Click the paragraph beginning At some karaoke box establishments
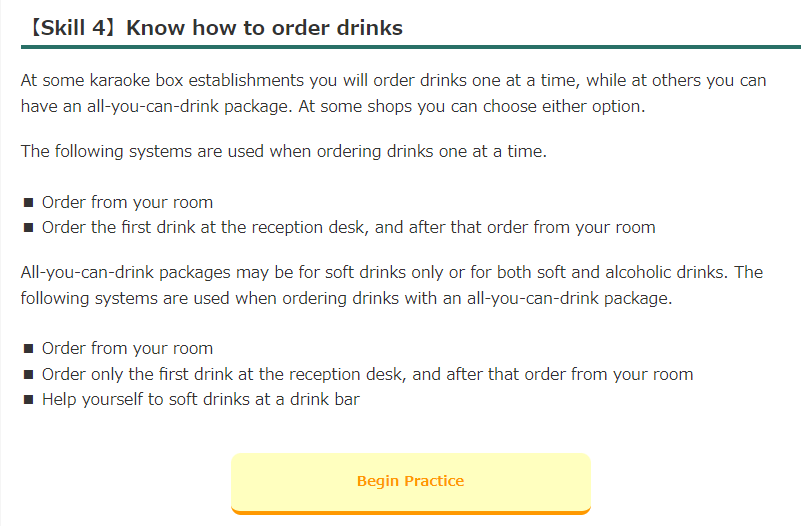The height and width of the screenshot is (526, 811). 394,93
